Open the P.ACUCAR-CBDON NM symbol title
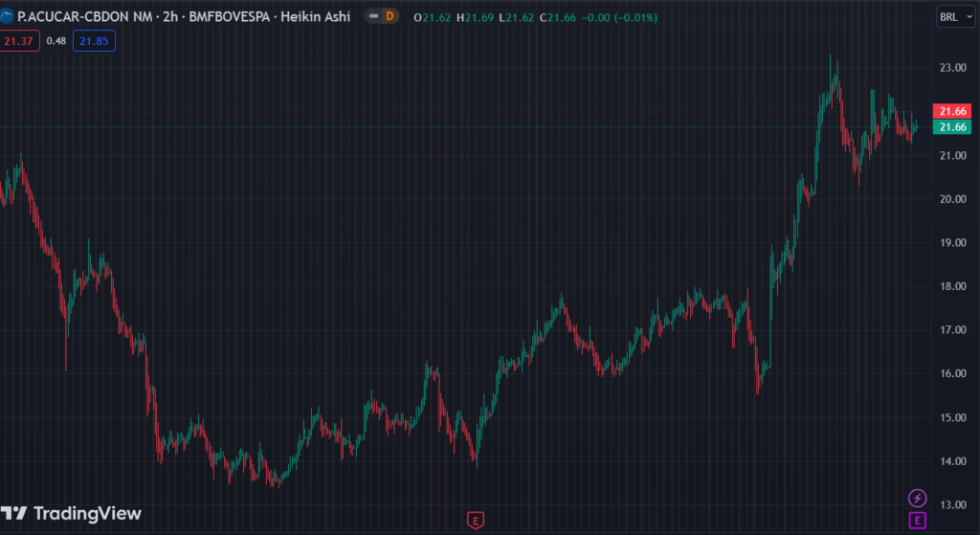The width and height of the screenshot is (980, 535). point(184,17)
